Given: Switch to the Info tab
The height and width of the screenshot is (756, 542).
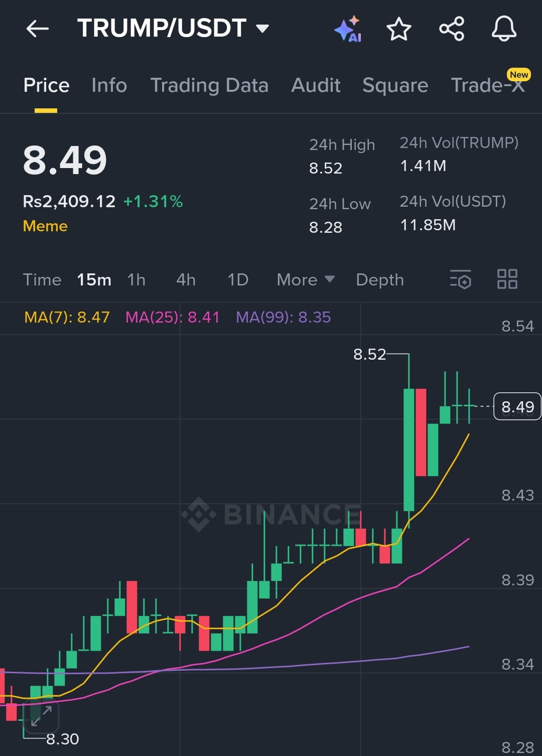Looking at the screenshot, I should [x=109, y=85].
